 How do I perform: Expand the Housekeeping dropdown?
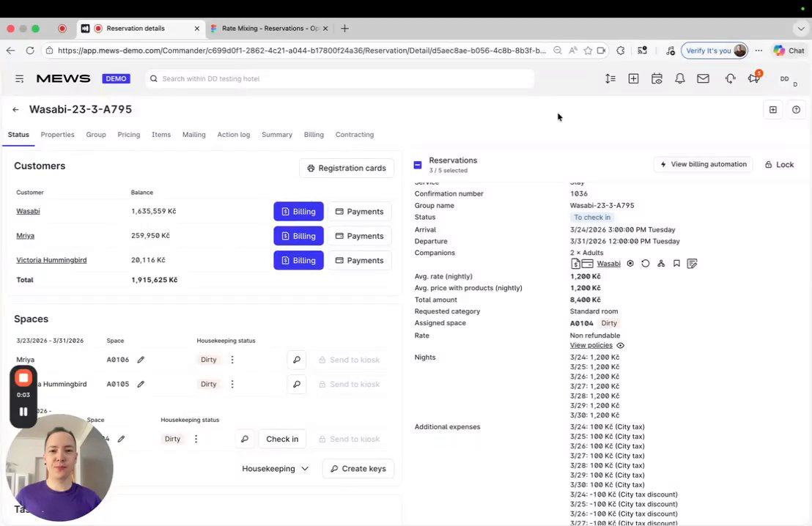pos(275,469)
